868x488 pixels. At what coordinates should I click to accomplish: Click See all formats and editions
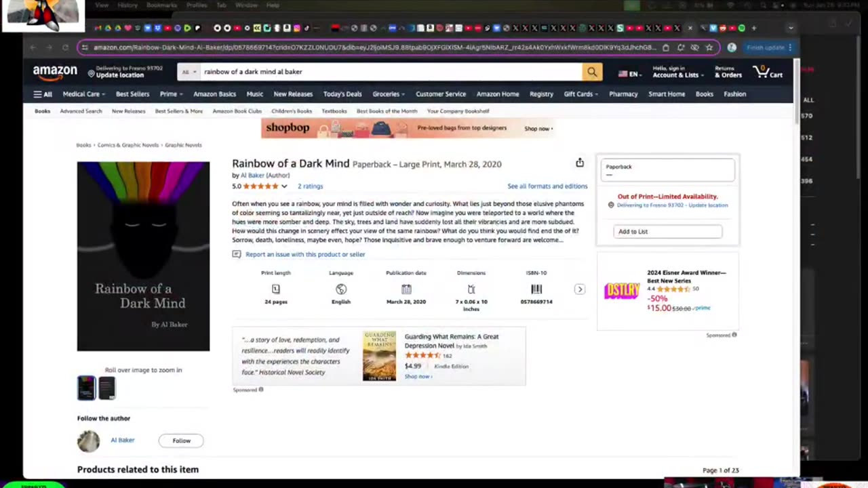pyautogui.click(x=547, y=186)
